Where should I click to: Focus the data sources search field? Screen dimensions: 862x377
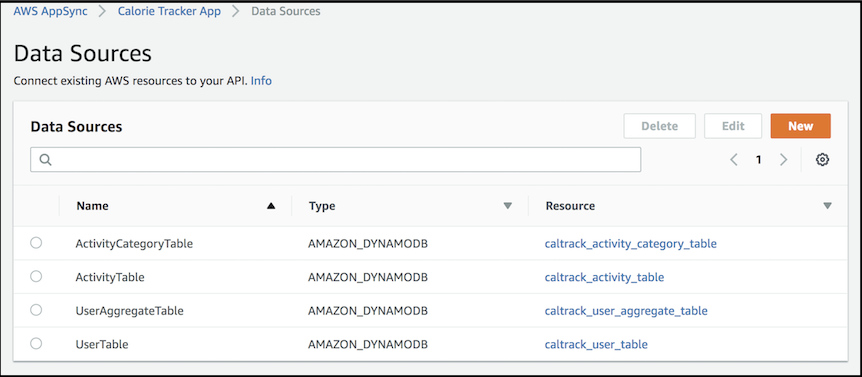pyautogui.click(x=335, y=159)
